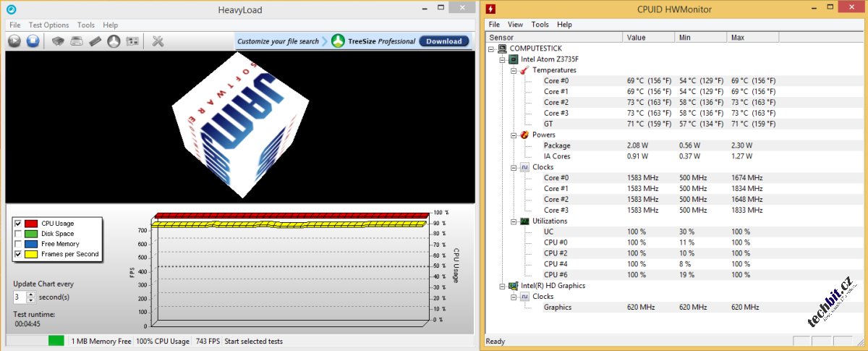Open options via wrench and screwdriver icon

pos(158,41)
